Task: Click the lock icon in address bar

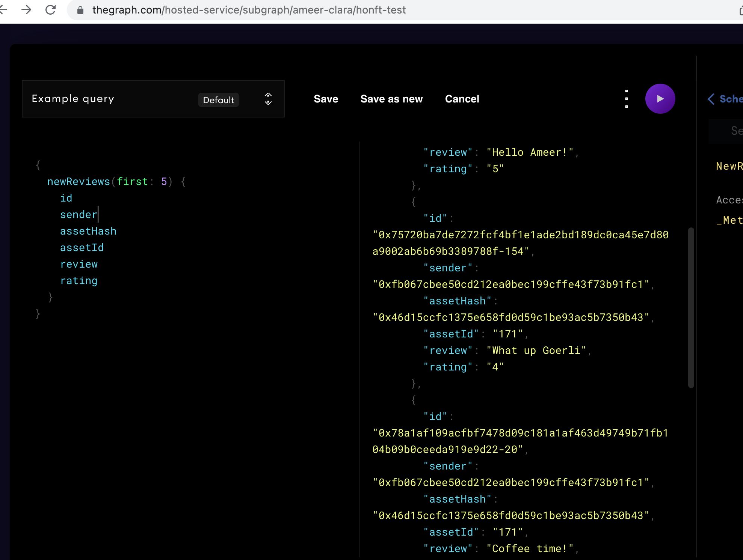Action: click(80, 10)
